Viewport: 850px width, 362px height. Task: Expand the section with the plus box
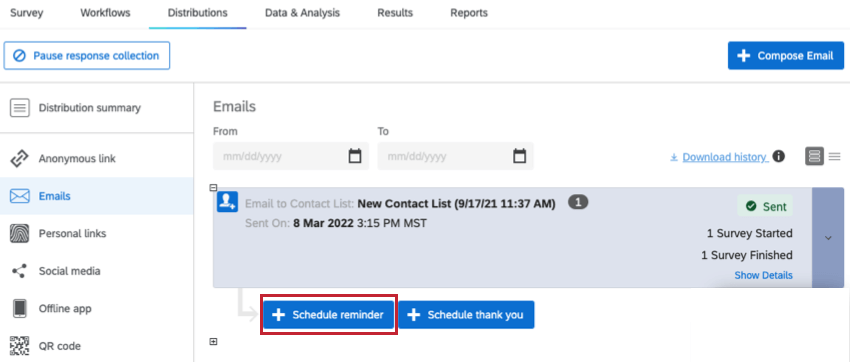213,341
